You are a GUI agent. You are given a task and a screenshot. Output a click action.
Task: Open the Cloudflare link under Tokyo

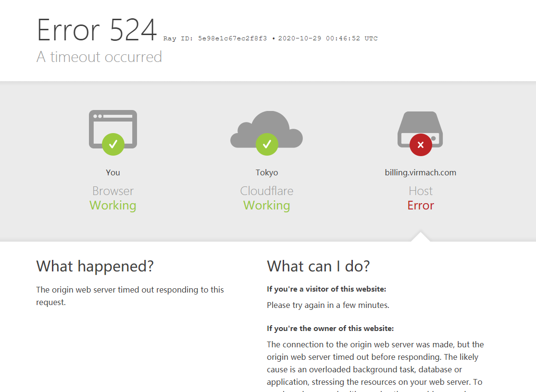coord(267,191)
